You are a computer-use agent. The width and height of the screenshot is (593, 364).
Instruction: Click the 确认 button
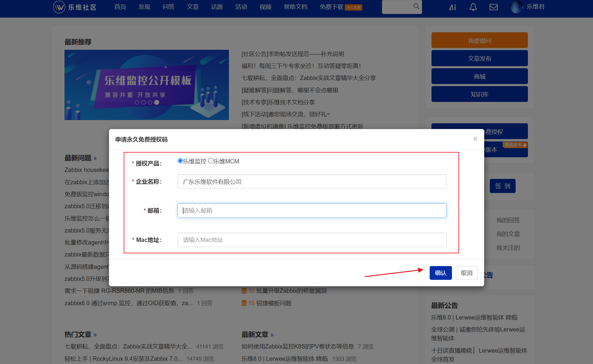click(x=441, y=273)
